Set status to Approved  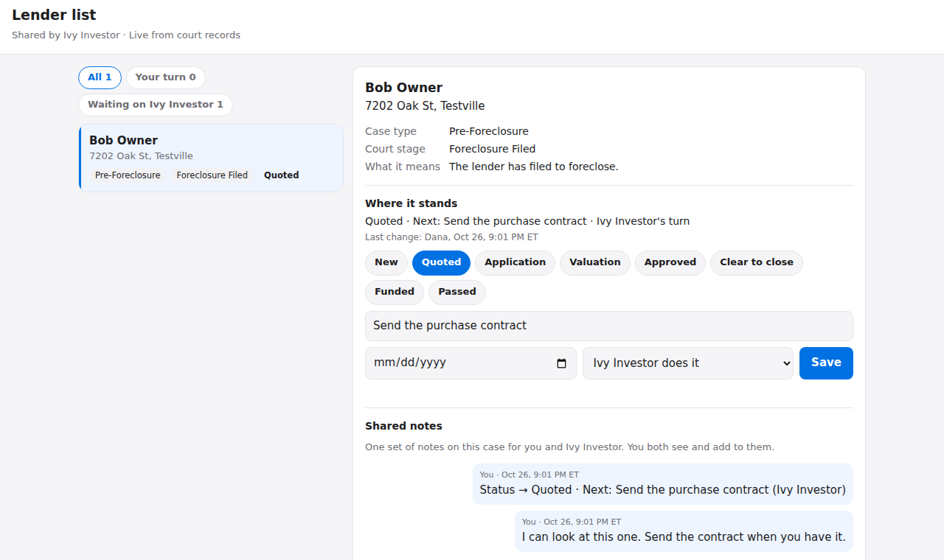(x=670, y=263)
